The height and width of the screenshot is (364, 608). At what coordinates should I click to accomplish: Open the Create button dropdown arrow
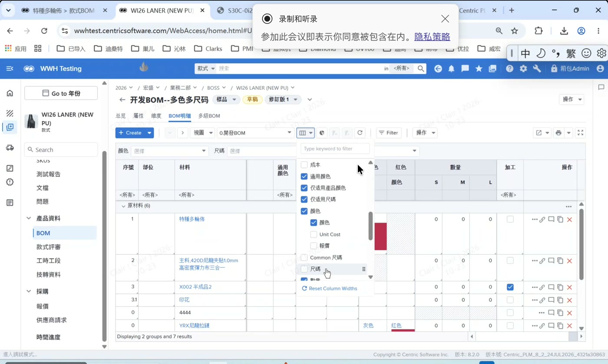[149, 133]
